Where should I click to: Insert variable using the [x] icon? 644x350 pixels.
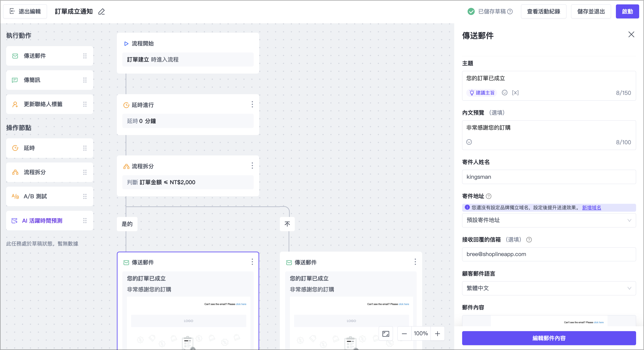[515, 93]
